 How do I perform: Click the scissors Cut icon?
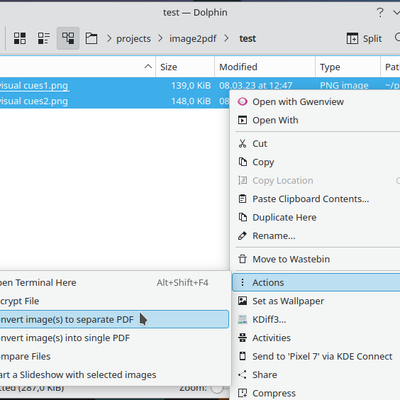242,144
